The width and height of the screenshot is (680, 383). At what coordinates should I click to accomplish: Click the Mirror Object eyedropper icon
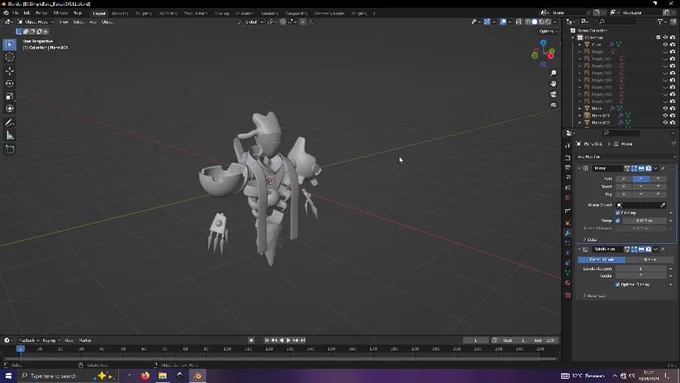tap(663, 205)
